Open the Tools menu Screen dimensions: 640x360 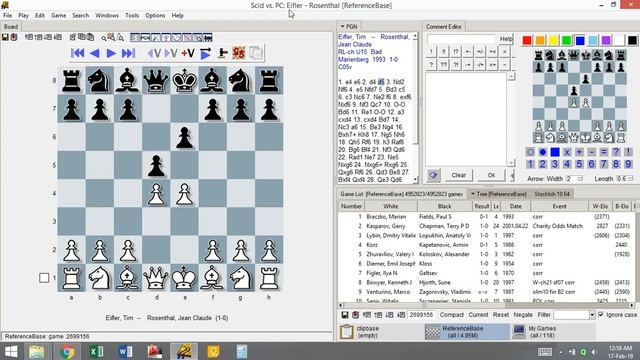click(x=132, y=16)
